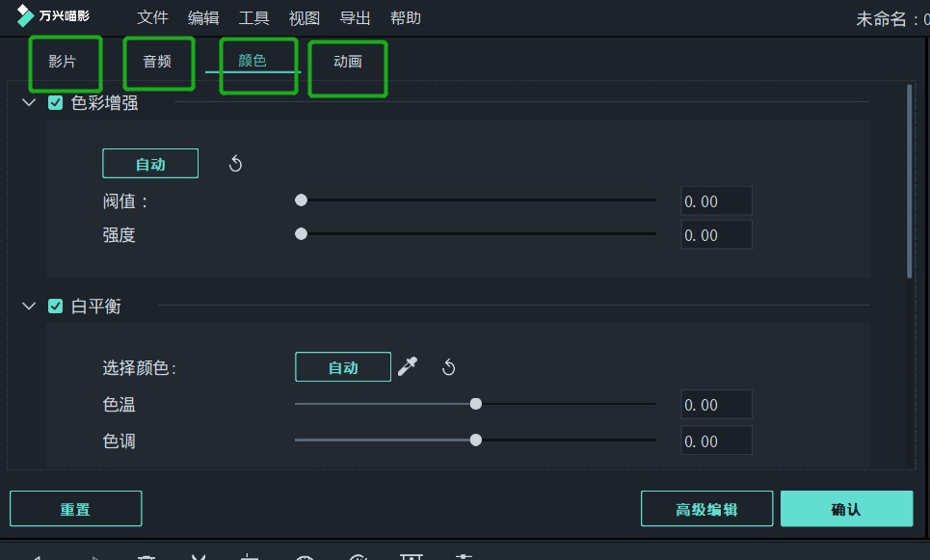This screenshot has width=930, height=560.
Task: Open 高级编辑 advanced editing
Action: pyautogui.click(x=706, y=509)
